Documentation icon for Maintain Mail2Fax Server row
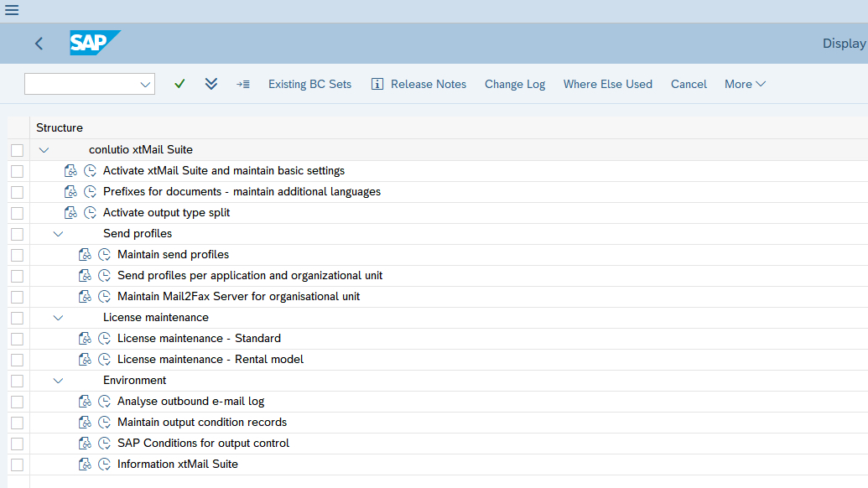This screenshot has height=488, width=868. pyautogui.click(x=85, y=297)
